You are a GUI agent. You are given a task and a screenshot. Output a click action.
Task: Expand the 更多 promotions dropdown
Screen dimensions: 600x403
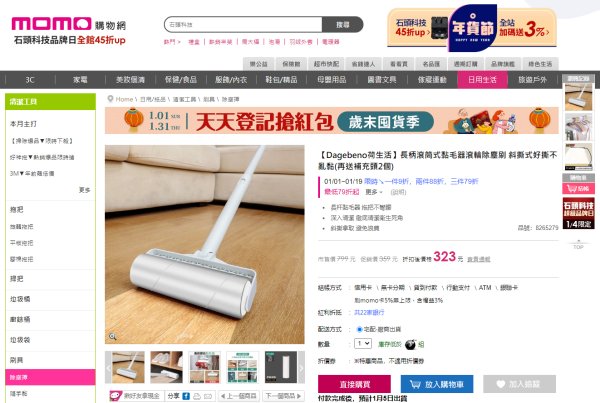click(374, 192)
